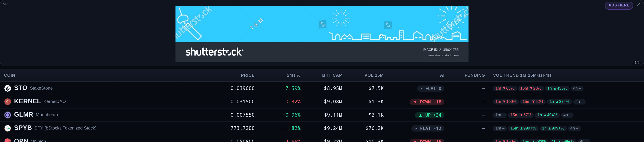Click 15m volume $1.3K
Screen dimensions: 644x142
376,101
